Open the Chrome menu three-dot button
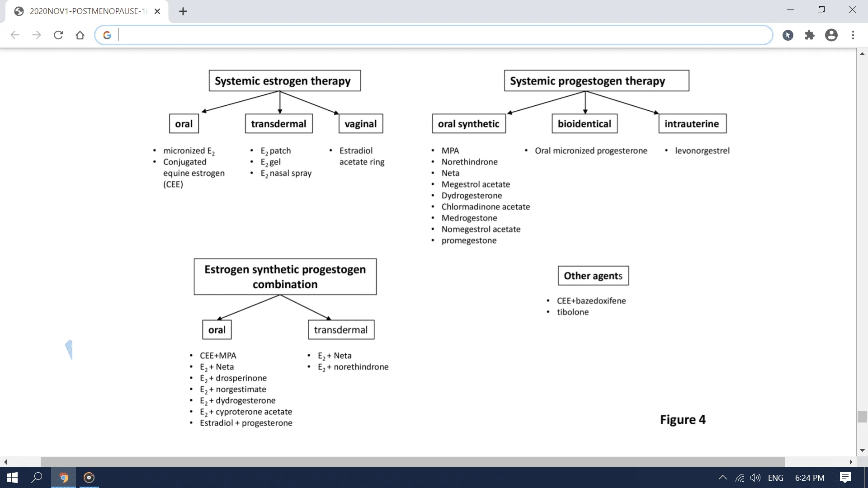 [x=853, y=34]
